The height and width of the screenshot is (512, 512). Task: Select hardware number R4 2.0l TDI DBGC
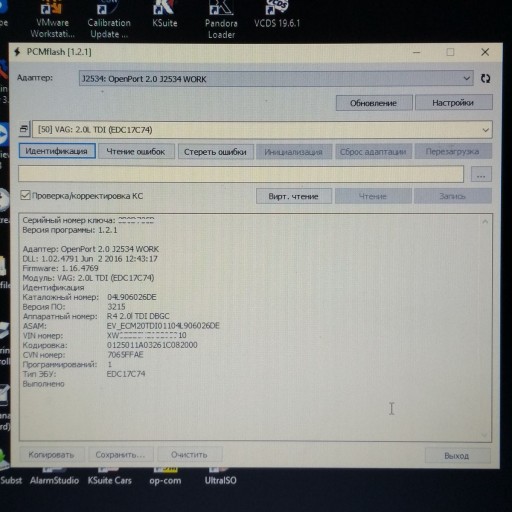tap(138, 316)
